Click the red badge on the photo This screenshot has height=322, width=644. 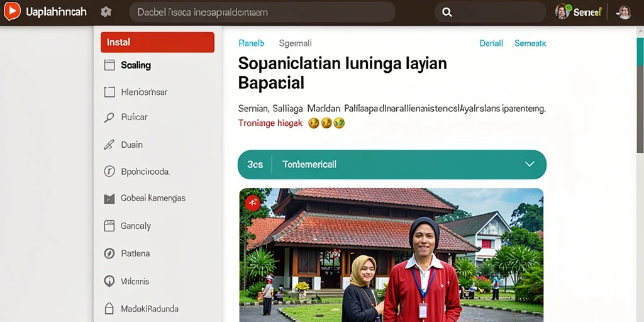click(x=253, y=203)
